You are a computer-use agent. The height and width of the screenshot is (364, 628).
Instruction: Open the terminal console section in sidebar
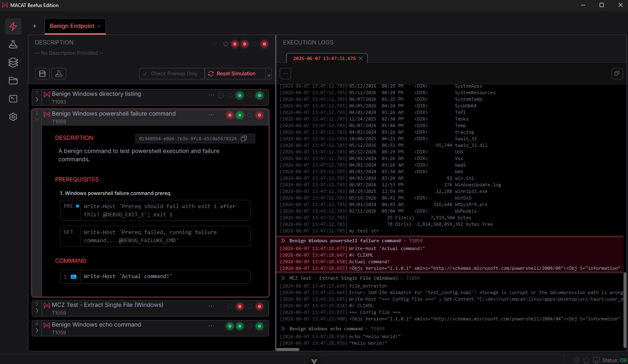13,99
